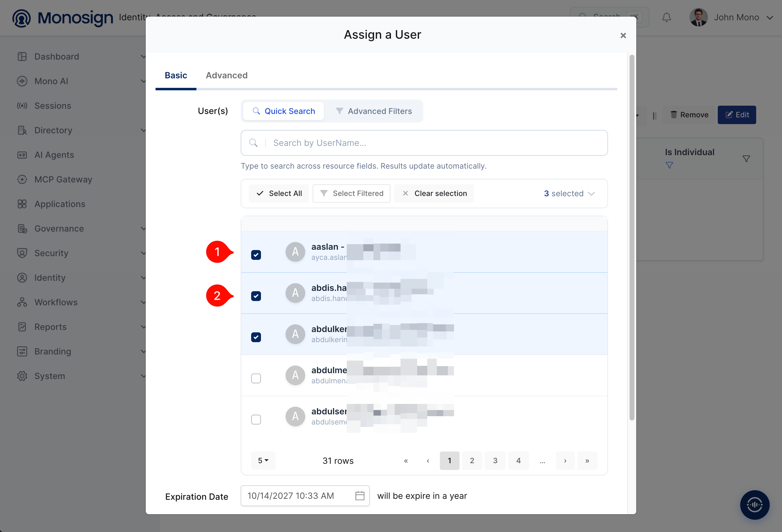782x532 pixels.
Task: Open the Identity sidebar icon
Action: click(x=22, y=277)
